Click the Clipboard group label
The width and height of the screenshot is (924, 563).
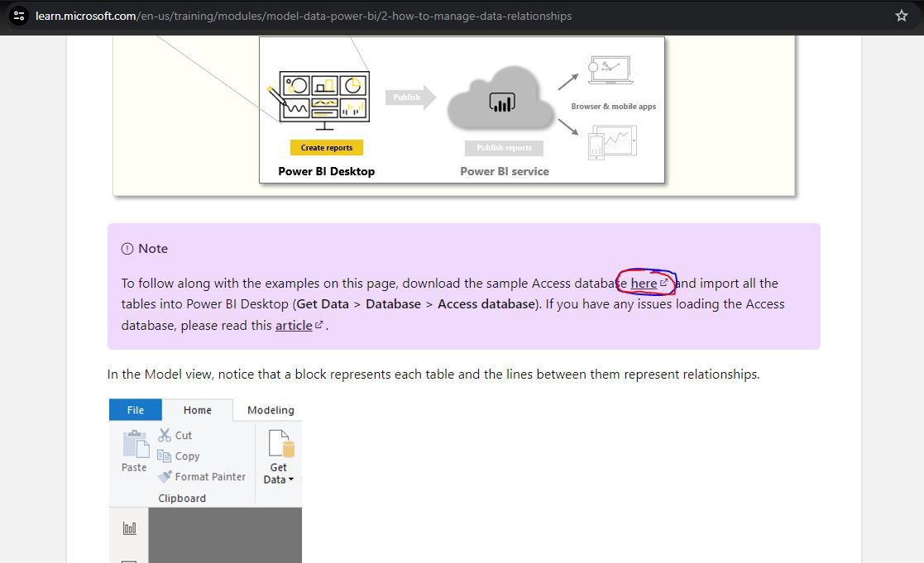pyautogui.click(x=182, y=499)
